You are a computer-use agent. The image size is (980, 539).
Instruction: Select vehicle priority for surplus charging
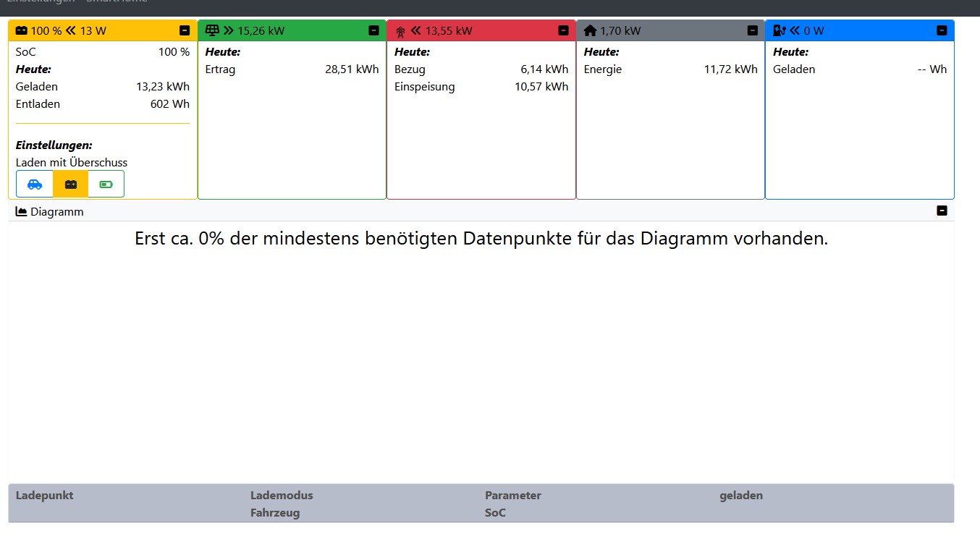35,184
